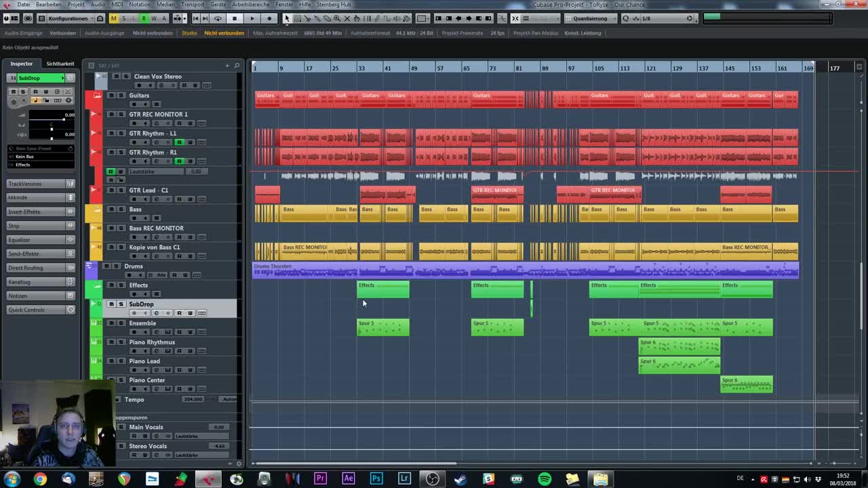Expand the TrackVersions inspector section
Image resolution: width=868 pixels, height=488 pixels.
(41, 184)
